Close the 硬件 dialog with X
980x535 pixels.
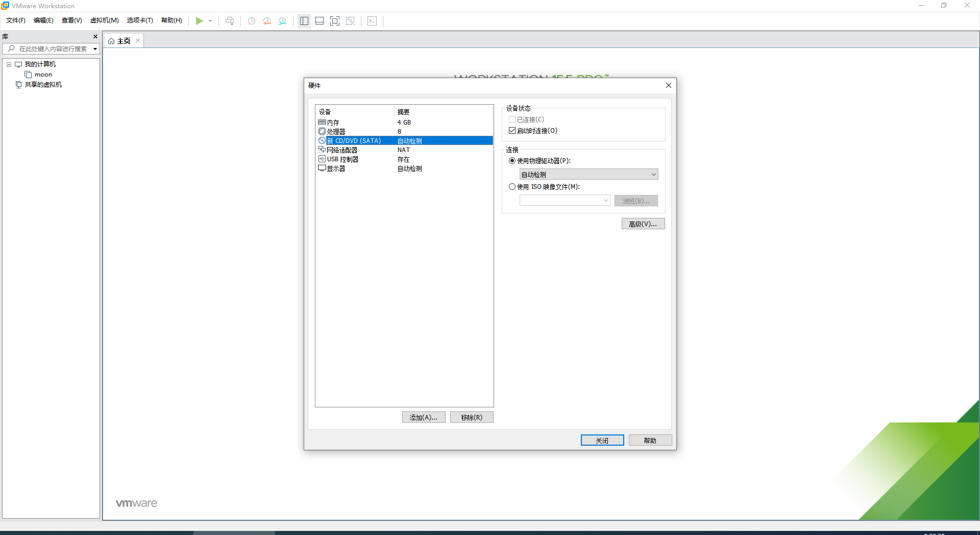tap(669, 85)
